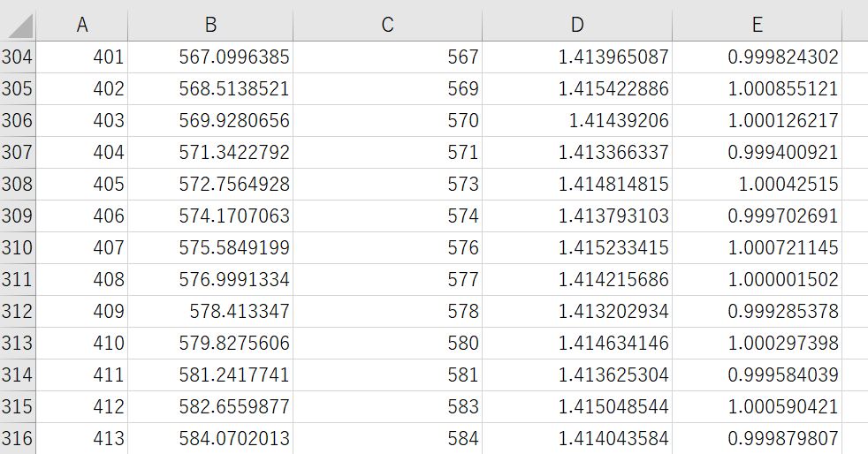Click cell containing 575.5849199
868x454 pixels.
(210, 247)
